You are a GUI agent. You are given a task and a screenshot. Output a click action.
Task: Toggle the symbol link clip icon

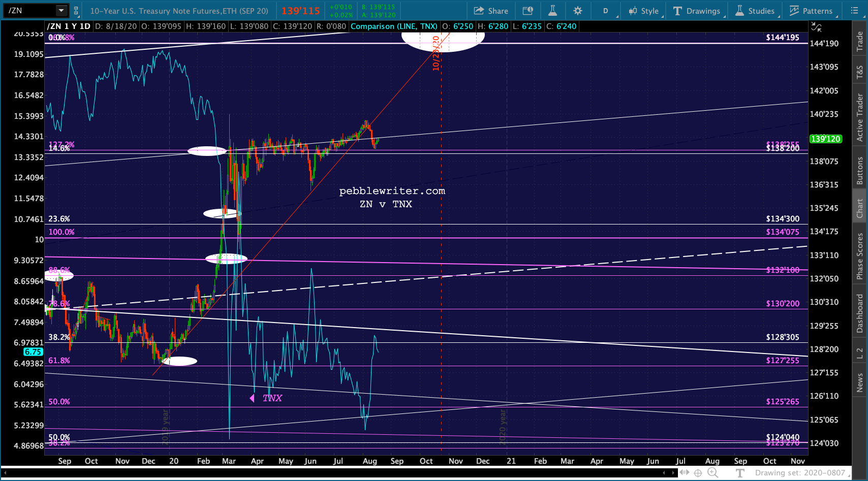76,11
